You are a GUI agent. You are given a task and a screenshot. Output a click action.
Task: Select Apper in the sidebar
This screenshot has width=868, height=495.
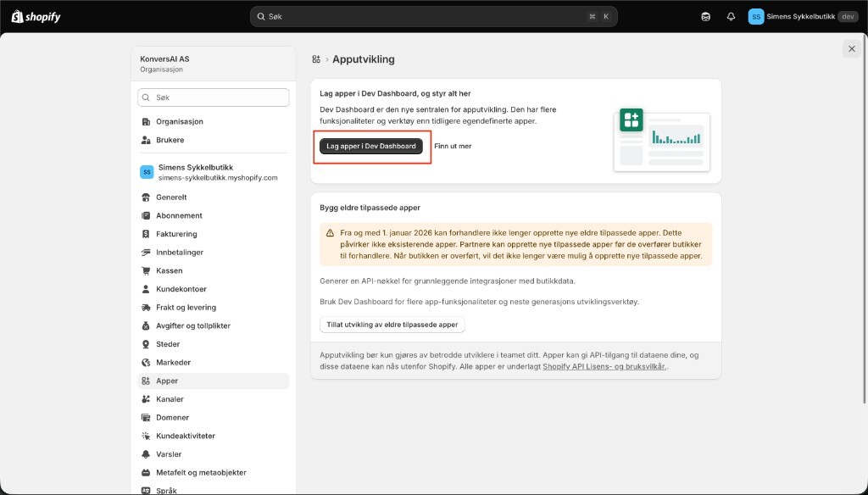(213, 381)
